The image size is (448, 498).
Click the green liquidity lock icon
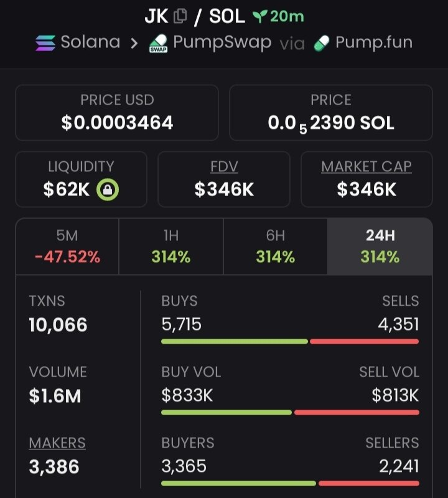point(108,189)
